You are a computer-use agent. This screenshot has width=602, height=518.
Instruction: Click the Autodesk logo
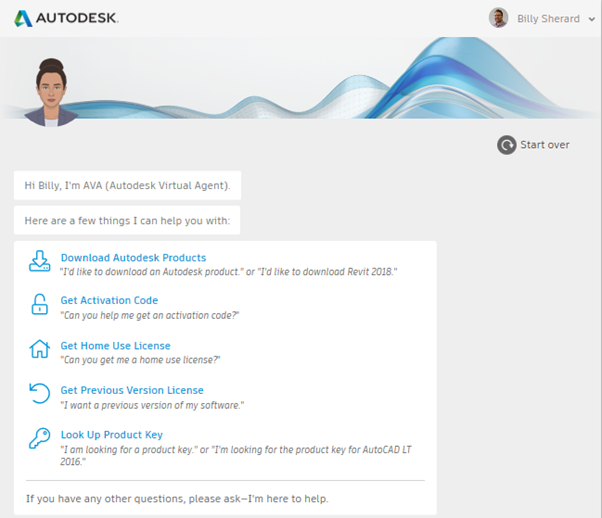(66, 18)
